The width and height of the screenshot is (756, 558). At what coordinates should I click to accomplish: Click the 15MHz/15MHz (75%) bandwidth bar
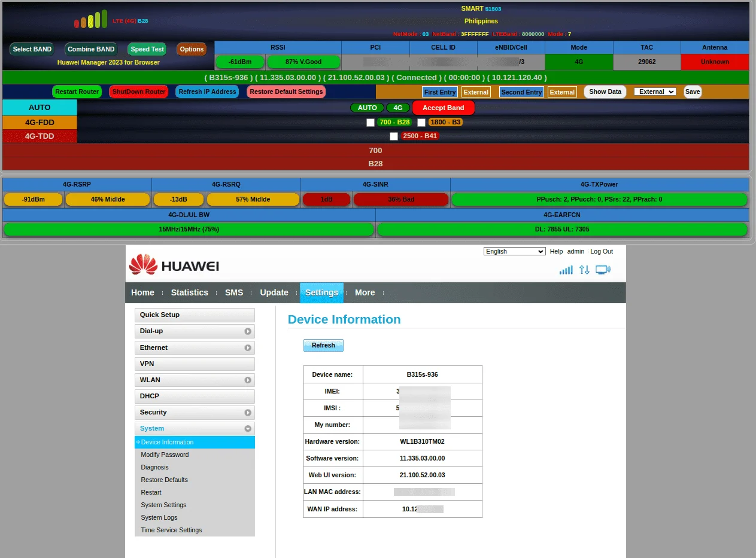(x=189, y=229)
